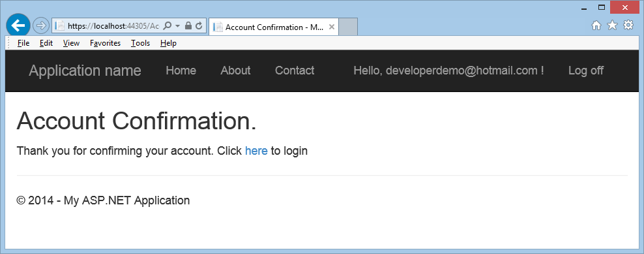644x254 pixels.
Task: Click the Account Confirmation heading text
Action: pyautogui.click(x=136, y=121)
